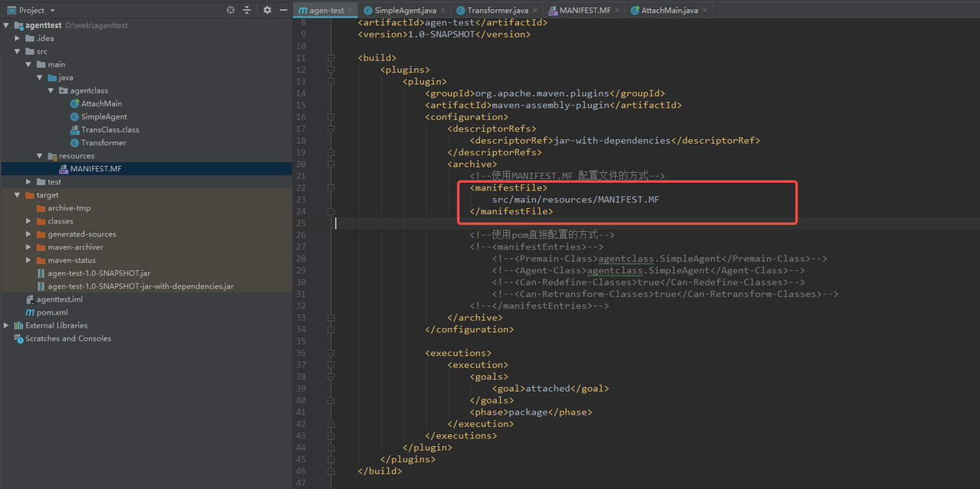Collapse the agentclass package

[x=51, y=90]
